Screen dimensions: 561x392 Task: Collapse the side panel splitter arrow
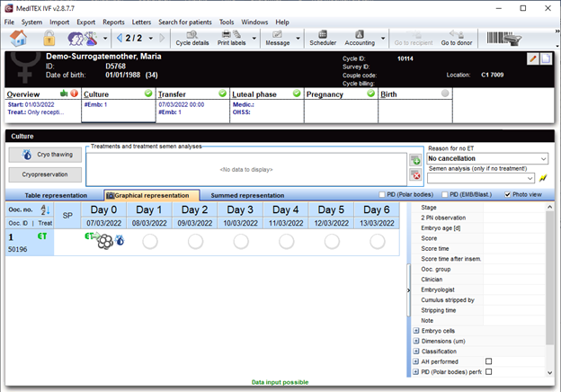point(408,290)
